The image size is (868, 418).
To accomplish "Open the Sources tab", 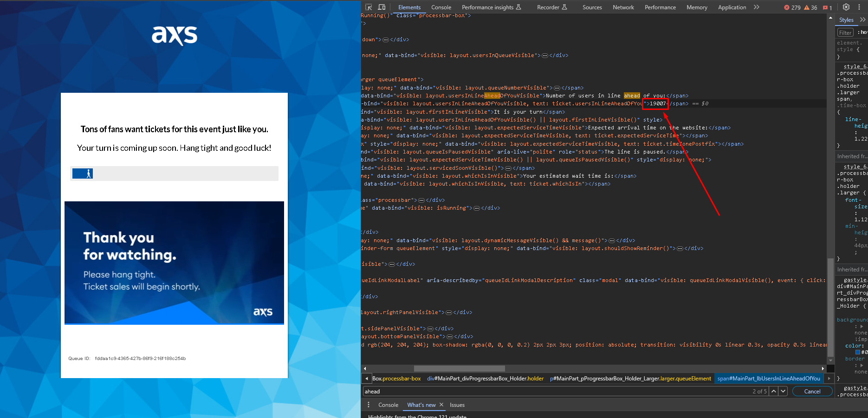I will (592, 7).
